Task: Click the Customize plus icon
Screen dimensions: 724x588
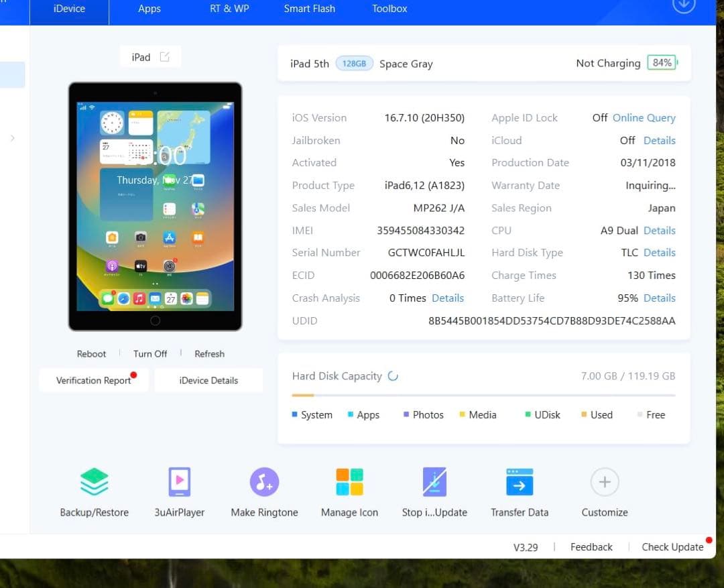Action: click(x=604, y=481)
